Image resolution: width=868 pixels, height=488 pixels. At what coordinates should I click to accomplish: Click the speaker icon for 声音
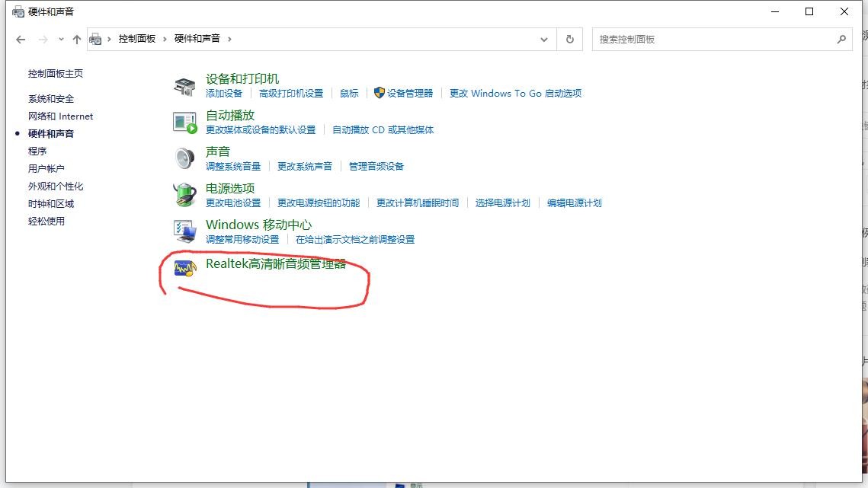(x=183, y=157)
